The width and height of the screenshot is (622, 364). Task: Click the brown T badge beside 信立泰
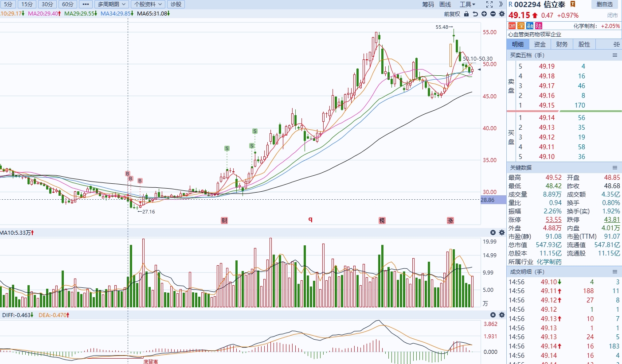(x=573, y=4)
